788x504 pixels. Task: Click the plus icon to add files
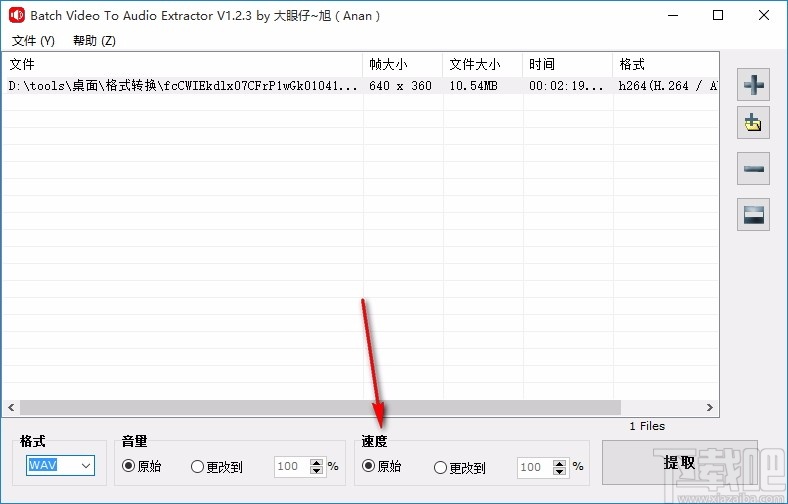[753, 84]
